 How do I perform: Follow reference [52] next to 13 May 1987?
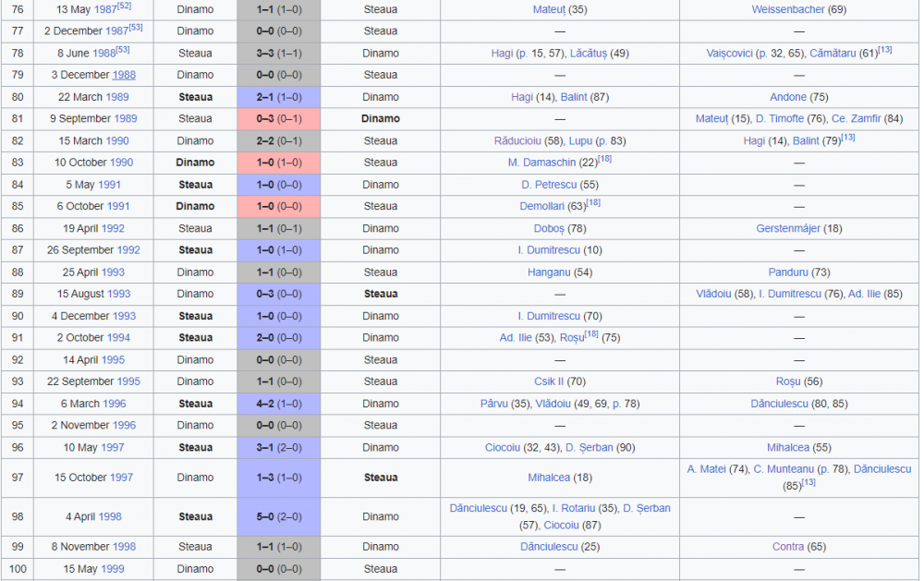click(x=124, y=6)
